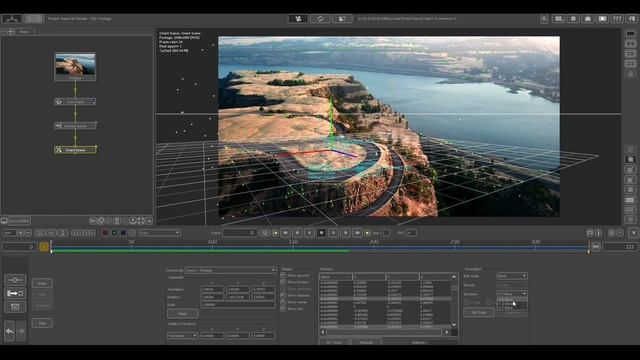Open the Auto dropdown in timeline toolbar
This screenshot has width=640, height=360.
pos(159,233)
